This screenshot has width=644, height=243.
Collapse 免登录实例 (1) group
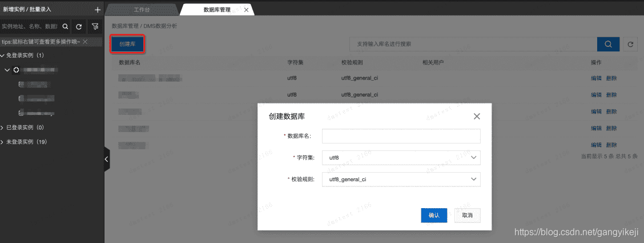(x=2, y=55)
